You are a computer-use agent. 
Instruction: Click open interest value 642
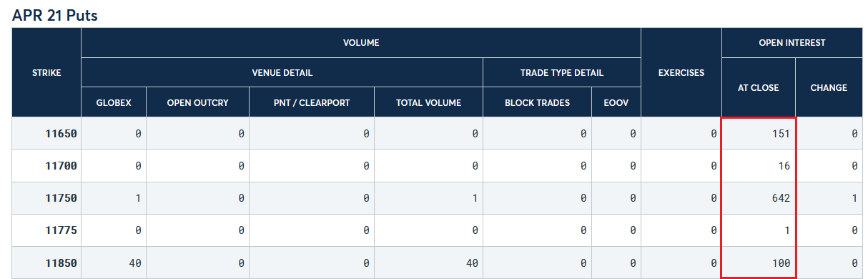(x=781, y=198)
